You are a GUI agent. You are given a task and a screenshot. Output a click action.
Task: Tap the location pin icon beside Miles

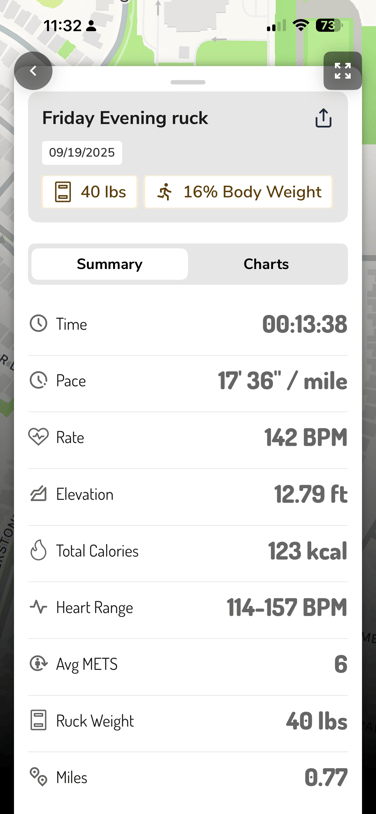(38, 777)
